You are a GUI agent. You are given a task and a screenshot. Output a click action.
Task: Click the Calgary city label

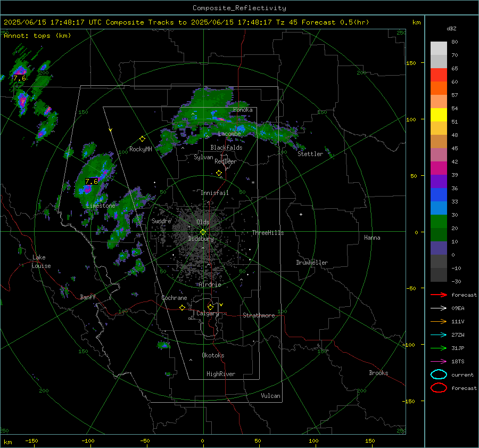point(208,313)
